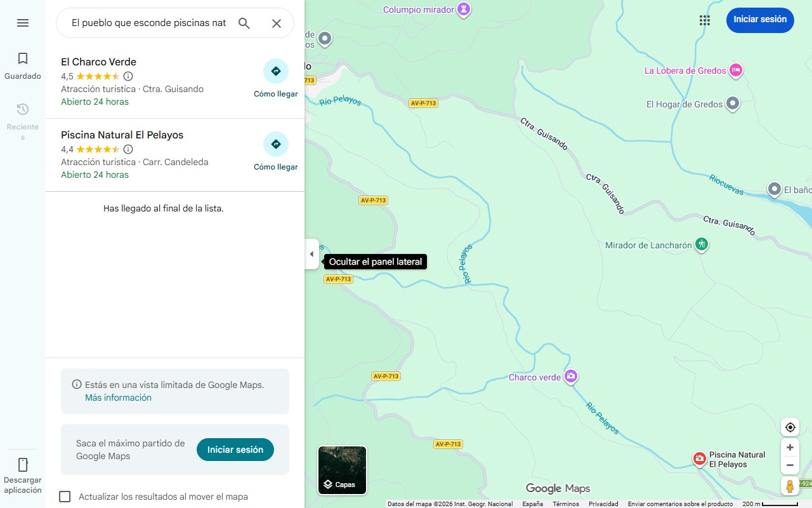Viewport: 812px width, 508px height.
Task: Collapse the side panel with the arrow
Action: (311, 254)
